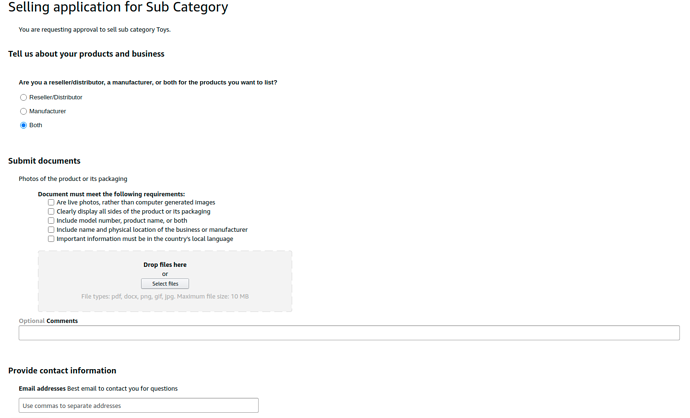Focus the Comments text field
690x418 pixels.
click(349, 333)
